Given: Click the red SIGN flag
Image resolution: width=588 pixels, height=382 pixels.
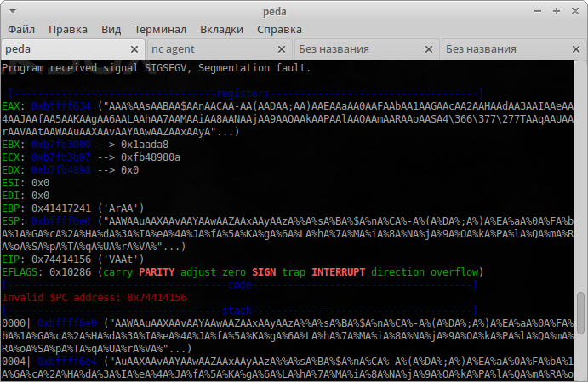Looking at the screenshot, I should click(x=264, y=272).
